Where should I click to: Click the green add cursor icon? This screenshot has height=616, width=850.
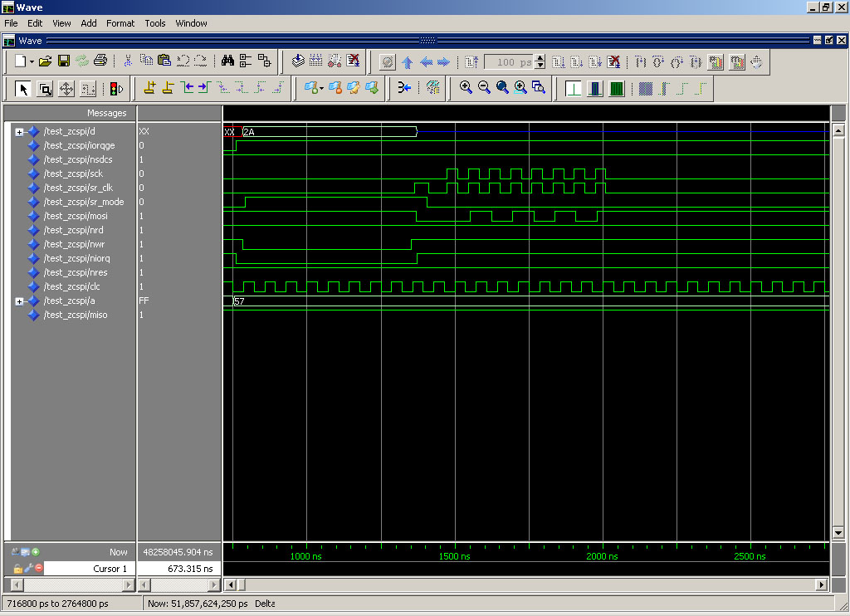[36, 552]
